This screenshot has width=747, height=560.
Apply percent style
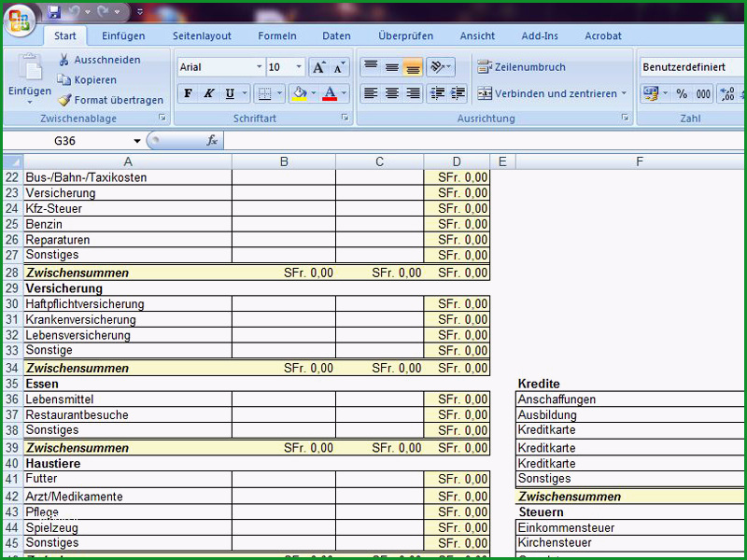682,93
